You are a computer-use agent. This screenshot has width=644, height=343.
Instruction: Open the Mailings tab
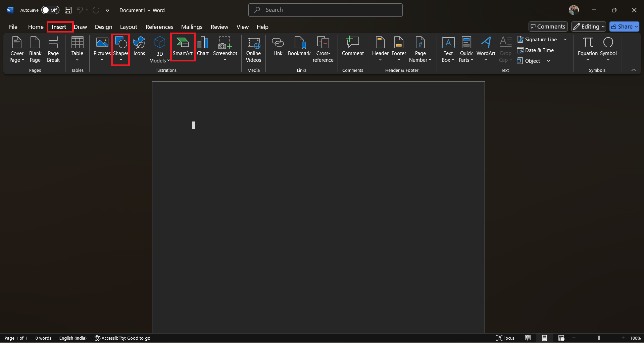tap(192, 27)
